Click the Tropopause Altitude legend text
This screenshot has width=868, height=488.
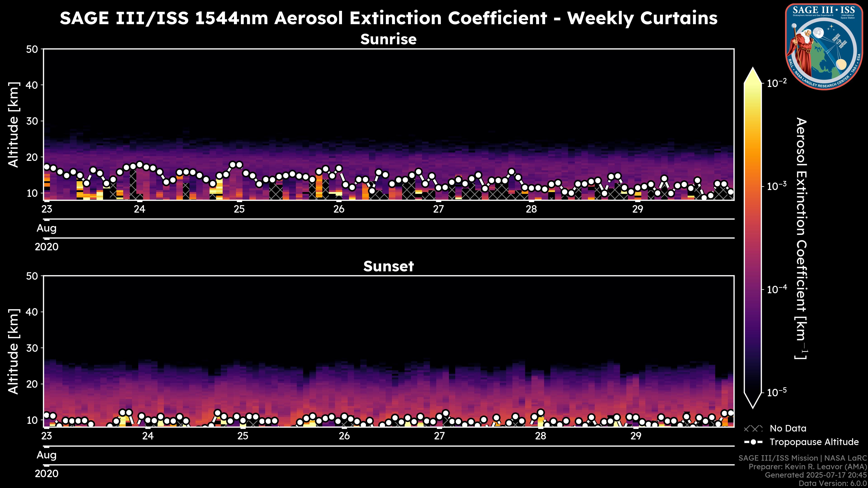(x=814, y=442)
